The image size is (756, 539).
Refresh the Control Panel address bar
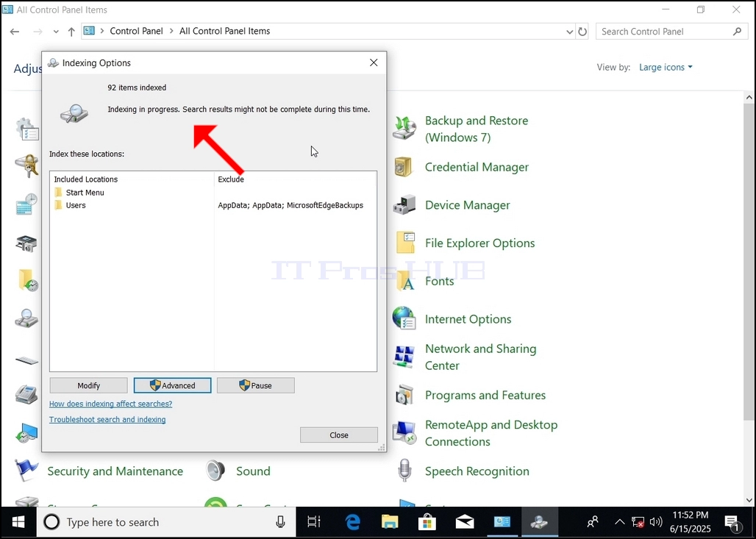582,32
